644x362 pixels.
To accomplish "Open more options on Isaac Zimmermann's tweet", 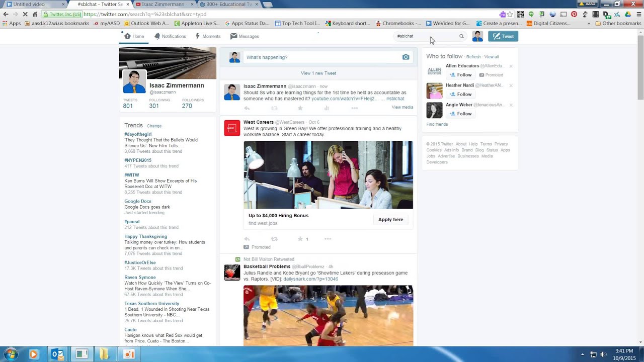I will pos(354,108).
